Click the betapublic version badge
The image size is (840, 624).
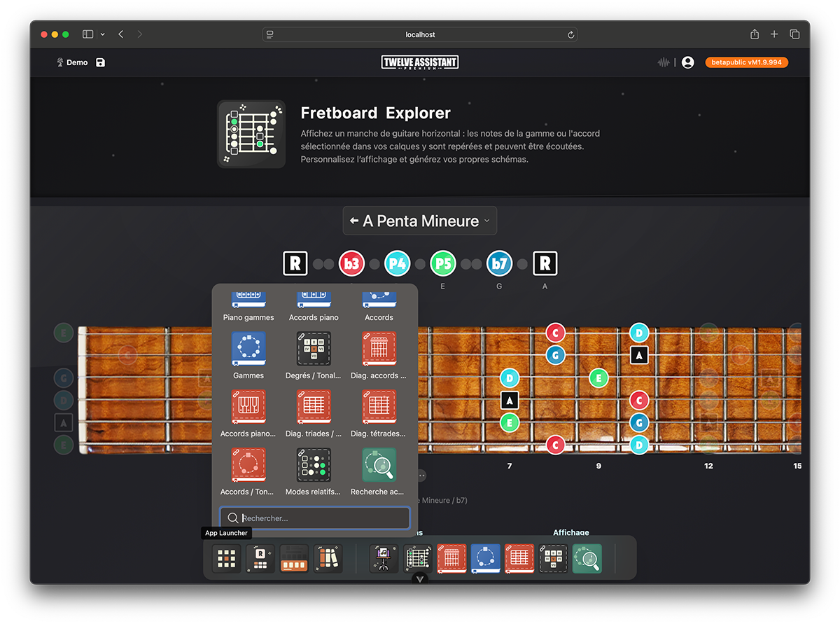(747, 62)
